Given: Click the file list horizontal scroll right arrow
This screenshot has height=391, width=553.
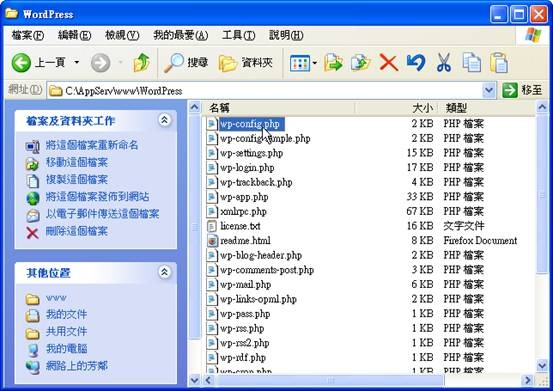Looking at the screenshot, I should (x=528, y=380).
